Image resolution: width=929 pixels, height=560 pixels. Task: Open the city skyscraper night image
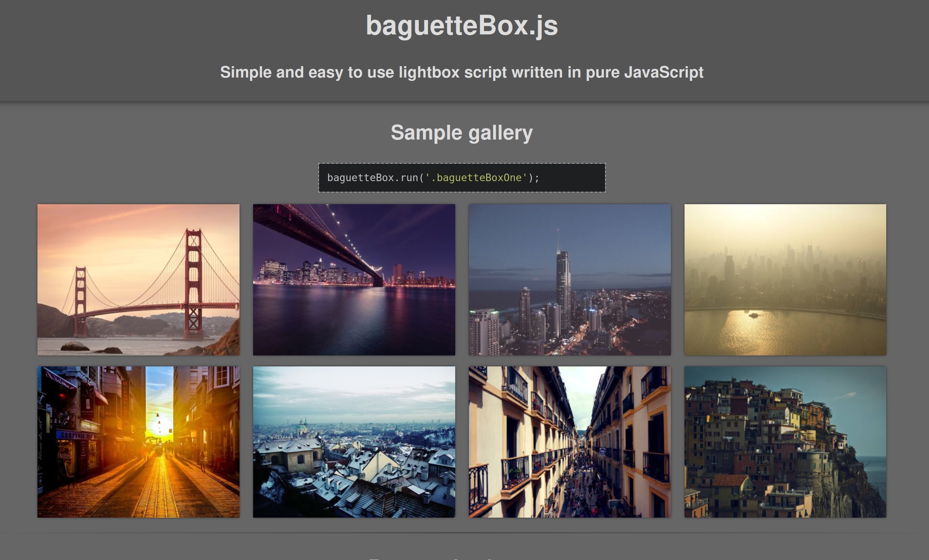(x=569, y=279)
